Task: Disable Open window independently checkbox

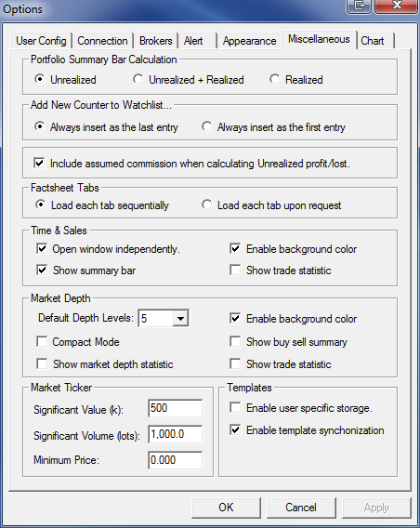Action: pyautogui.click(x=42, y=249)
